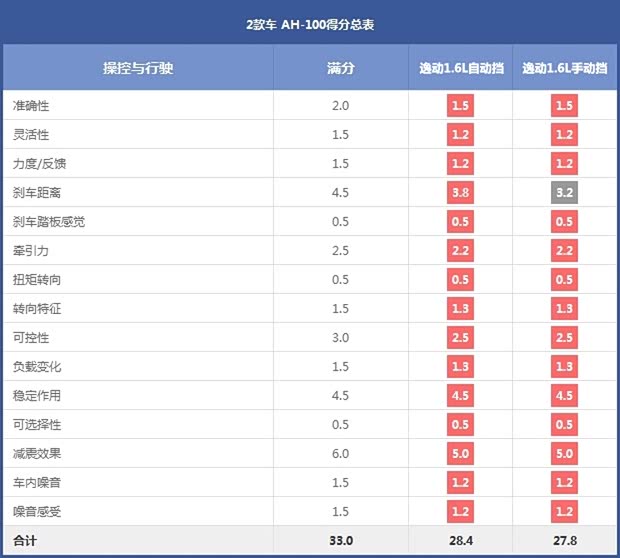This screenshot has width=620, height=558.
Task: Click the gray 3.2 brake distance score badge
Action: pyautogui.click(x=564, y=193)
